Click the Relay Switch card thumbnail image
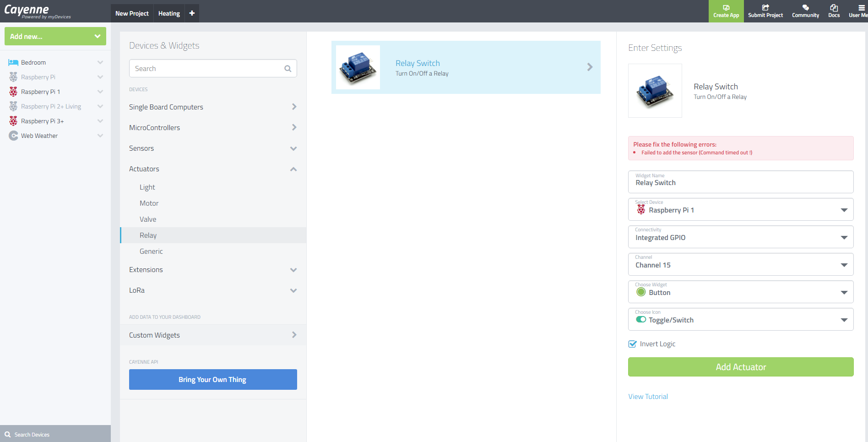This screenshot has height=442, width=868. point(358,67)
